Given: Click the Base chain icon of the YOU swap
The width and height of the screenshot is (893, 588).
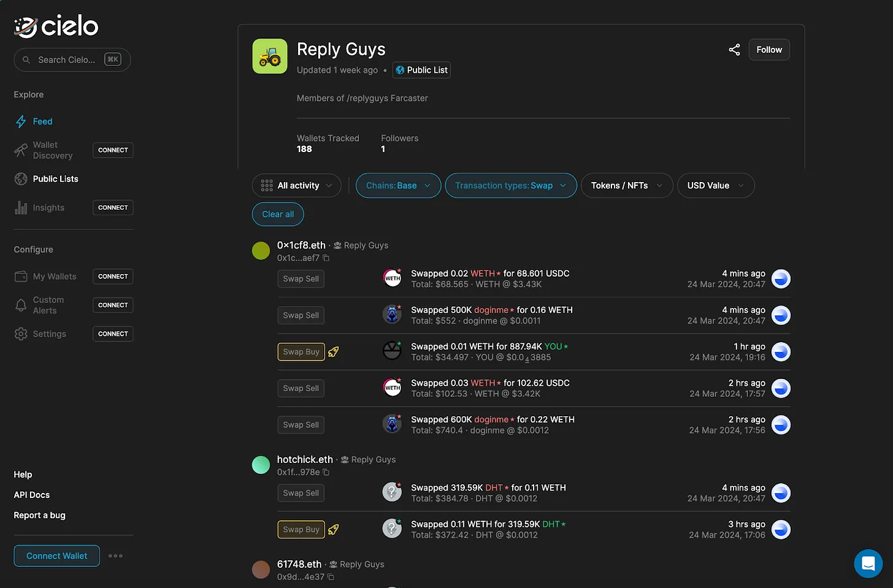Looking at the screenshot, I should 781,352.
